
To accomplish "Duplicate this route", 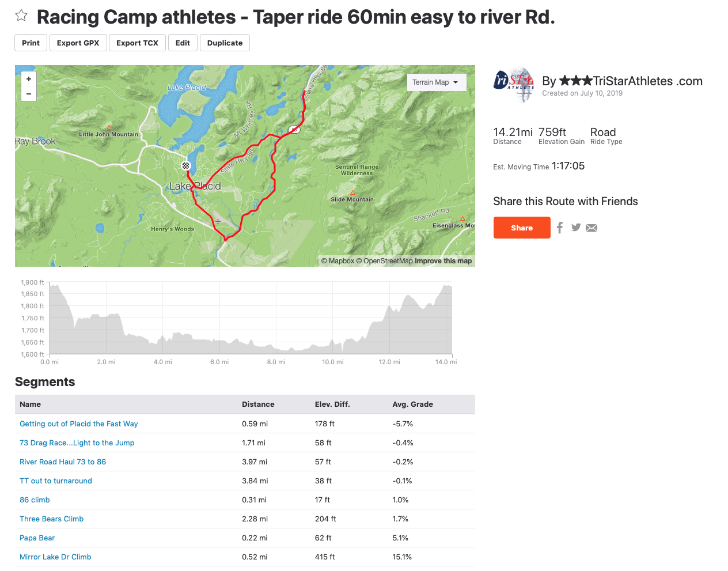I will (x=225, y=43).
